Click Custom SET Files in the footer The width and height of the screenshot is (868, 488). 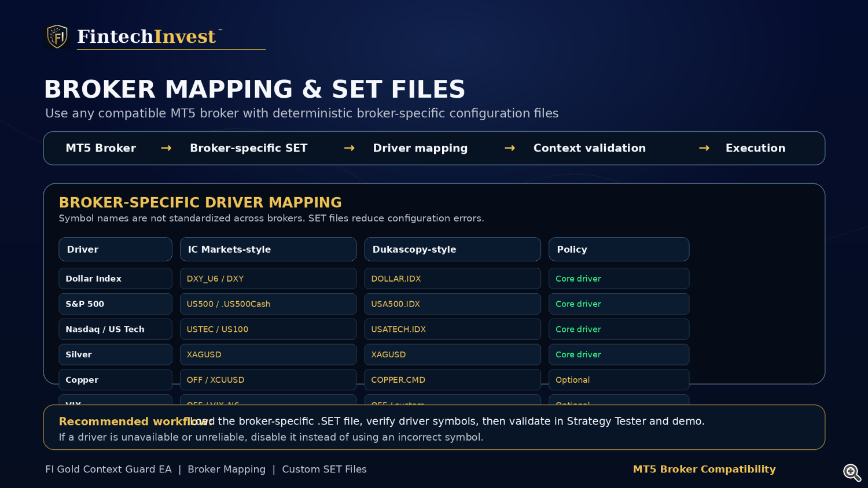(x=324, y=469)
